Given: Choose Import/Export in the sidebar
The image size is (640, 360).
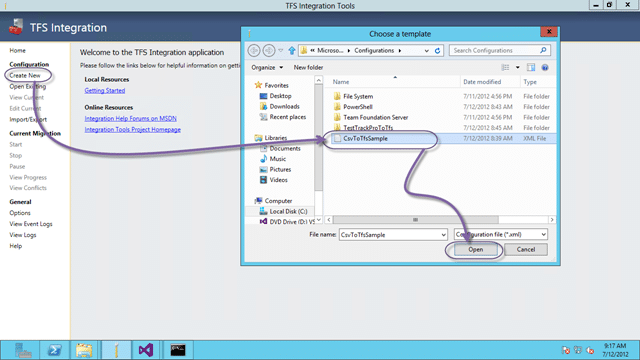Looking at the screenshot, I should (x=28, y=120).
